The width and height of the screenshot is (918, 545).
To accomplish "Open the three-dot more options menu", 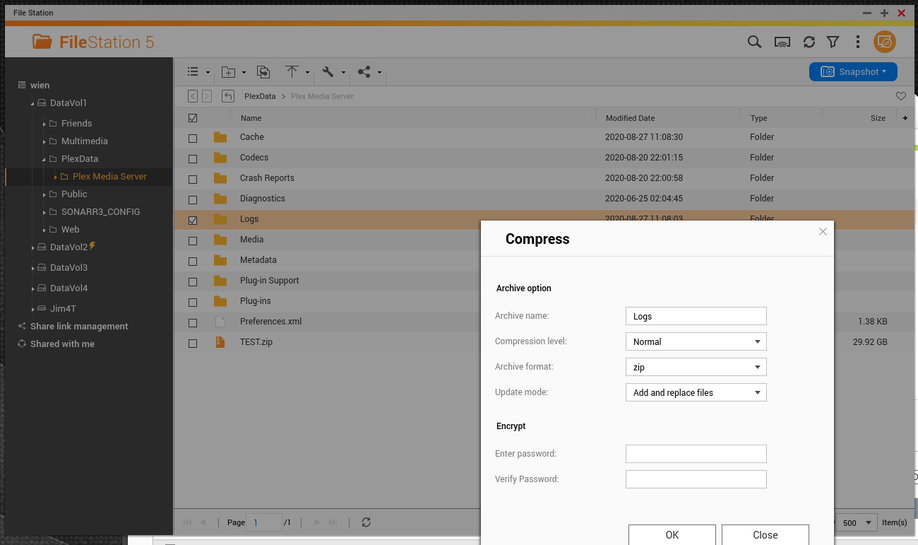I will pyautogui.click(x=858, y=42).
